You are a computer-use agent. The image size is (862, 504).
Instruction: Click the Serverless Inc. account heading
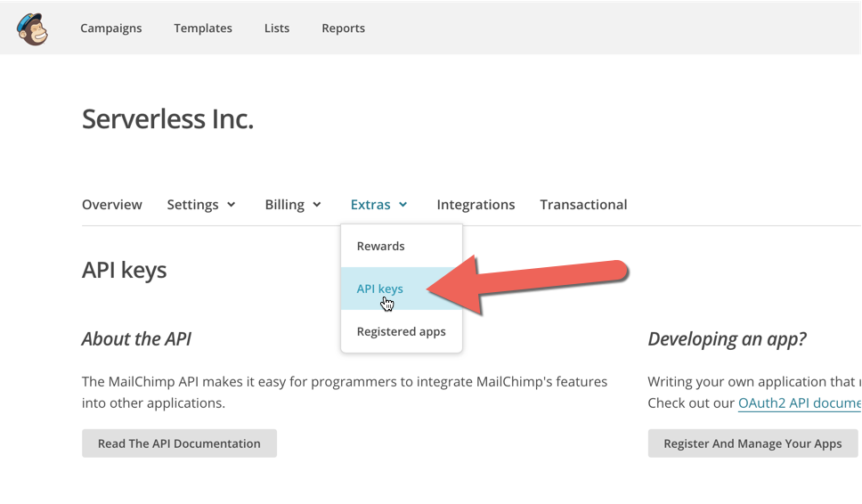tap(167, 119)
